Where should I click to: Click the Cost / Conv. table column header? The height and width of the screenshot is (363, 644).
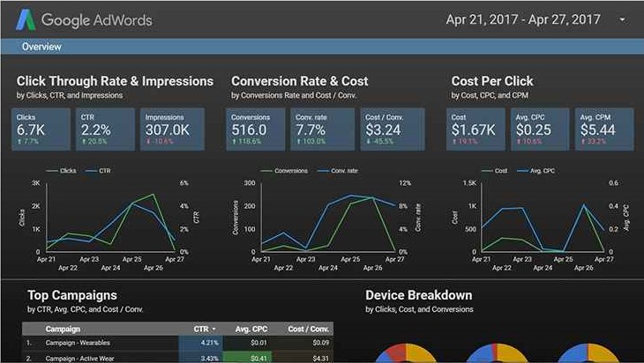pyautogui.click(x=307, y=328)
